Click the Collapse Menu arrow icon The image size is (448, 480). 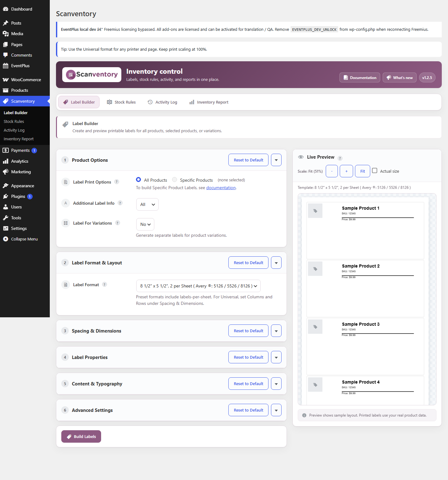coord(6,239)
